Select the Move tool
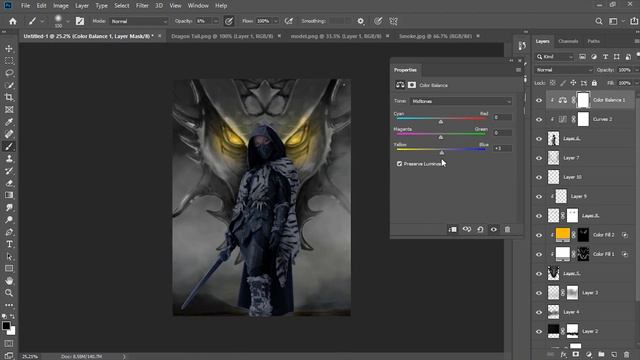 (9, 49)
